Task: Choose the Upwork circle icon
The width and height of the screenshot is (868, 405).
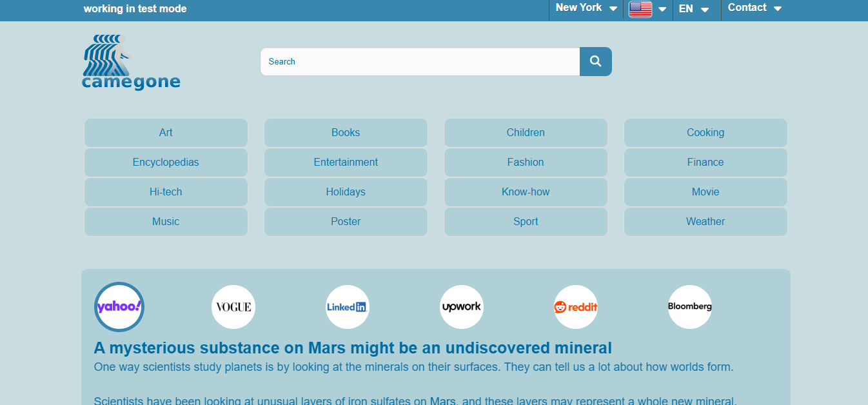Action: (x=462, y=307)
